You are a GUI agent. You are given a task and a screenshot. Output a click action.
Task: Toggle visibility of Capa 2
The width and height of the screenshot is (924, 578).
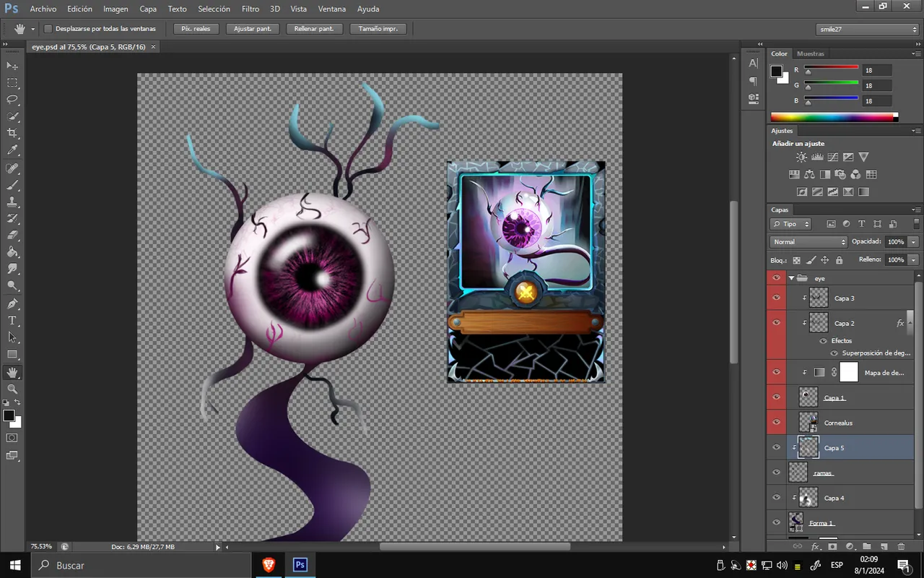(777, 323)
